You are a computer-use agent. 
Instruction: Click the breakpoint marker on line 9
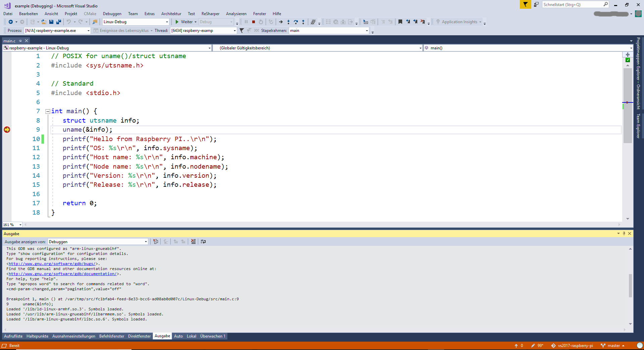(x=7, y=130)
